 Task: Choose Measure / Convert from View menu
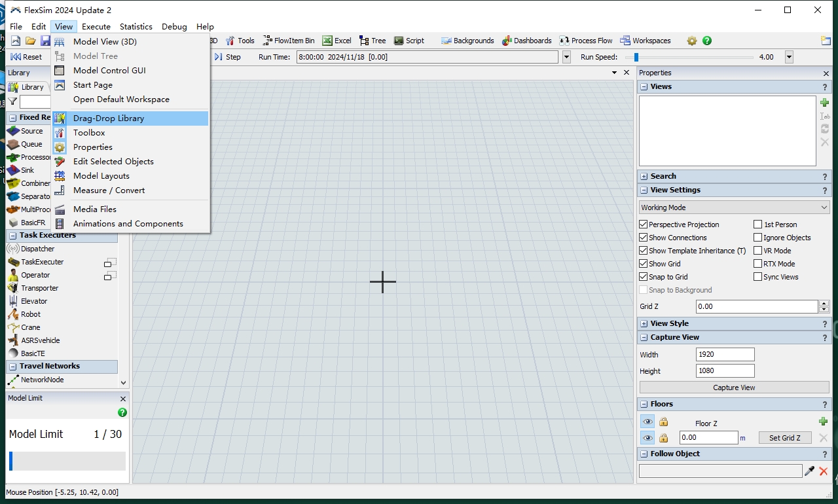point(130,190)
